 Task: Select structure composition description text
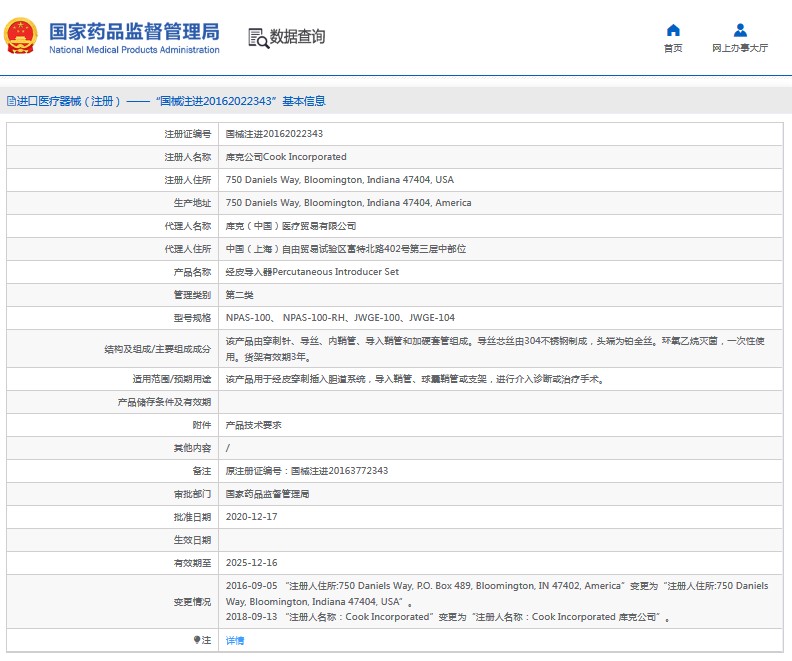point(495,349)
